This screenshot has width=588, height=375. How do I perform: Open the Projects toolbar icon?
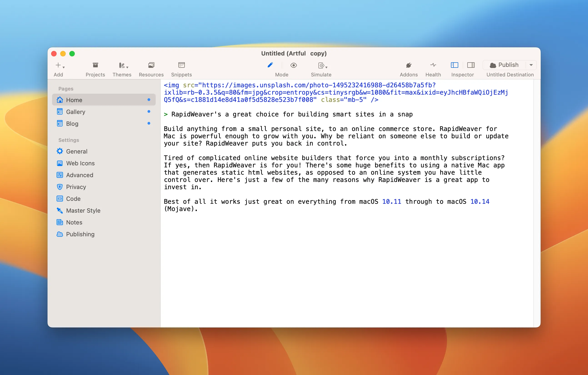tap(95, 65)
